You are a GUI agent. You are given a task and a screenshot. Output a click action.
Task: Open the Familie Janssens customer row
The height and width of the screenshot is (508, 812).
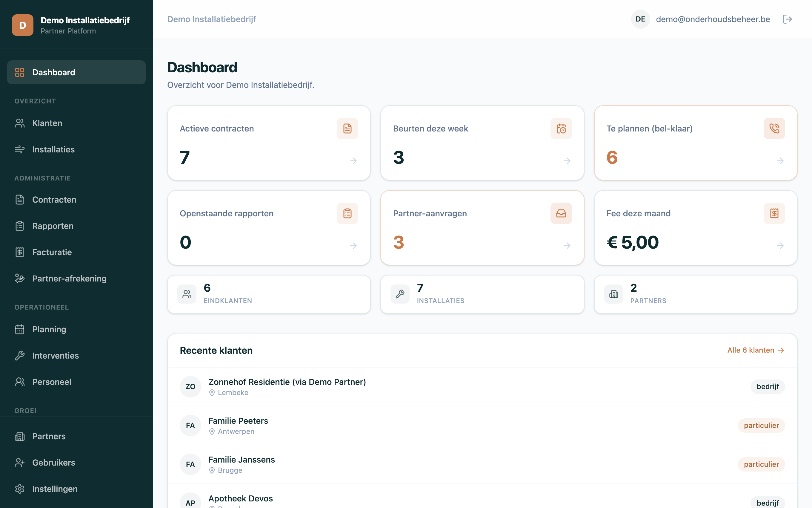click(482, 464)
